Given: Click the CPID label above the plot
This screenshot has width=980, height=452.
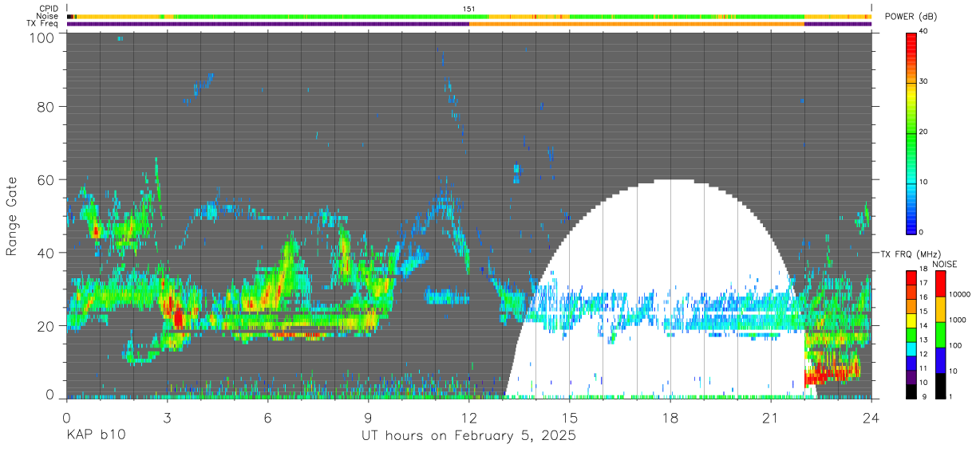Looking at the screenshot, I should (x=47, y=9).
